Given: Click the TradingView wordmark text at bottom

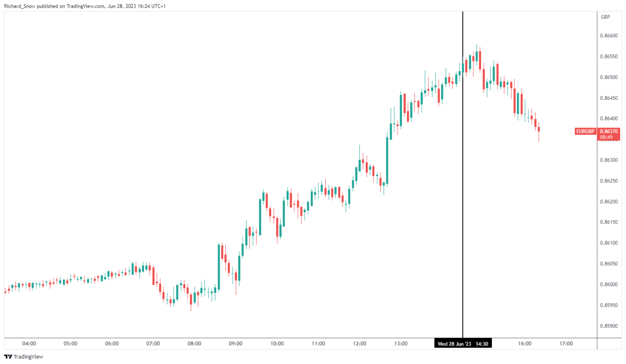Looking at the screenshot, I should click(28, 357).
